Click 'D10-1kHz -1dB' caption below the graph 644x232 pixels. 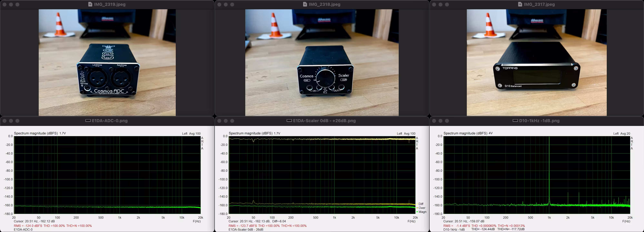[454, 229]
